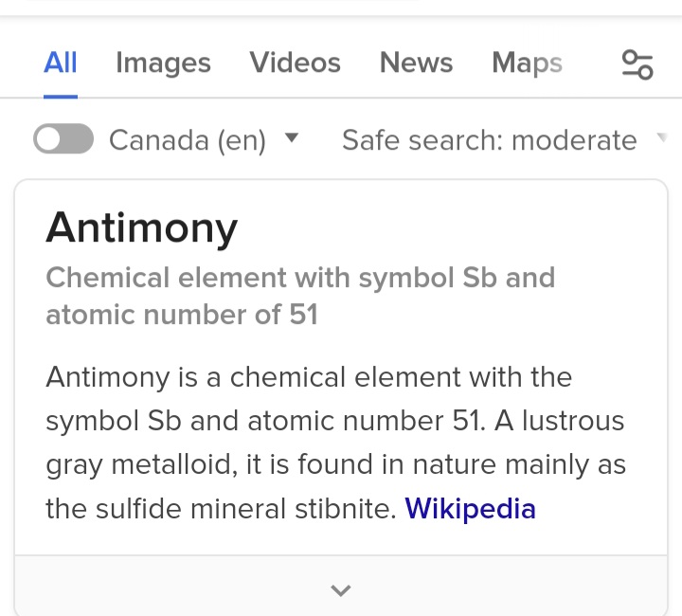The image size is (682, 616).
Task: Click the gray bar beside the bottom chevron
Action: [170, 588]
